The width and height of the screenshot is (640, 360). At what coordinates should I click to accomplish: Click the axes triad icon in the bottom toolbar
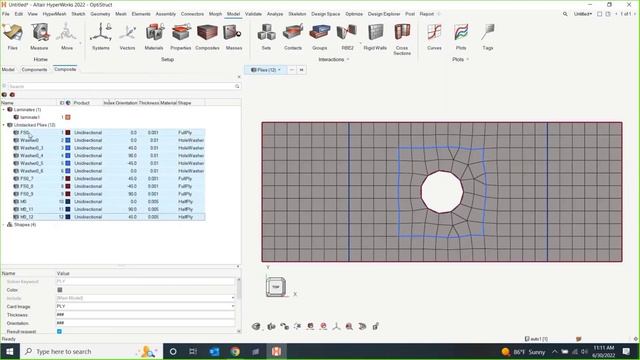point(336,326)
